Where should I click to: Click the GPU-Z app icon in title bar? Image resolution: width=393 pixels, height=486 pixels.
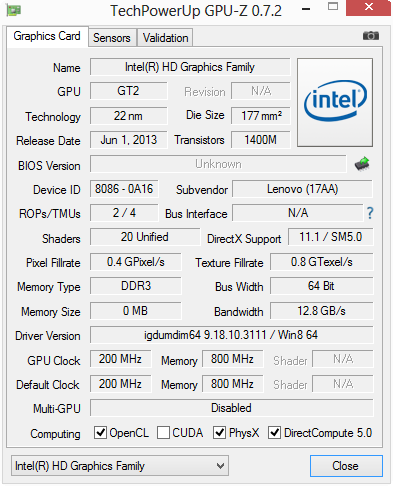click(14, 10)
